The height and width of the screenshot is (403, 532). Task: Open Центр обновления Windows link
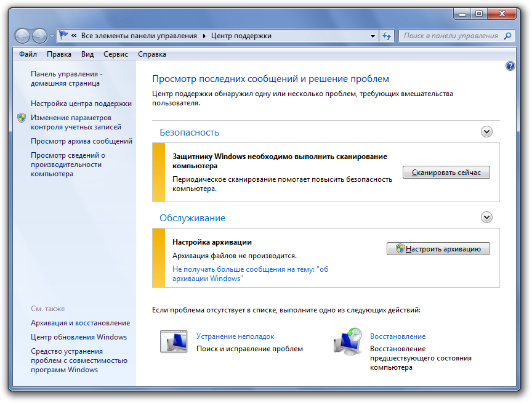[79, 337]
